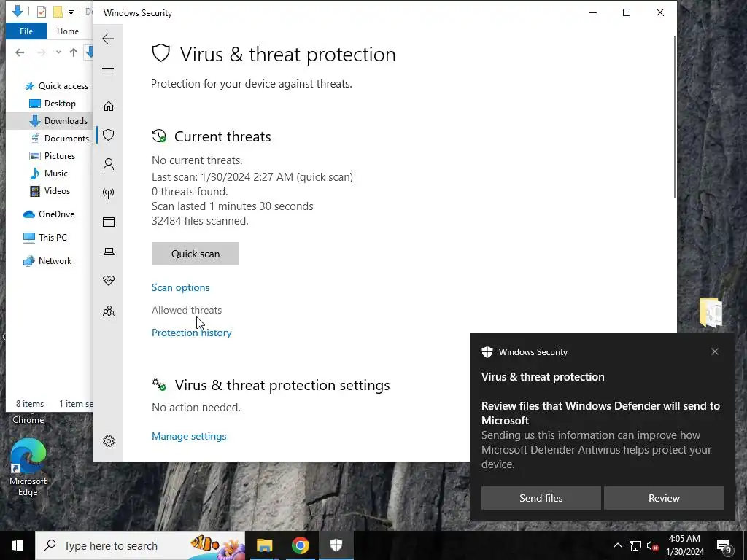Select OneDrive in navigation pane
Screen dimensions: 747x560
click(49, 214)
